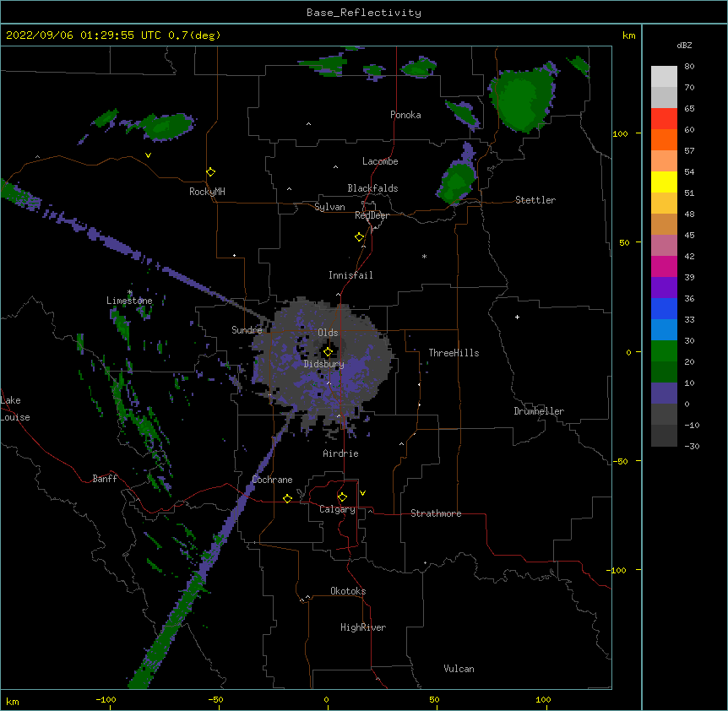Click the white plus marker north of Drumheller
The width and height of the screenshot is (728, 711).
(517, 317)
